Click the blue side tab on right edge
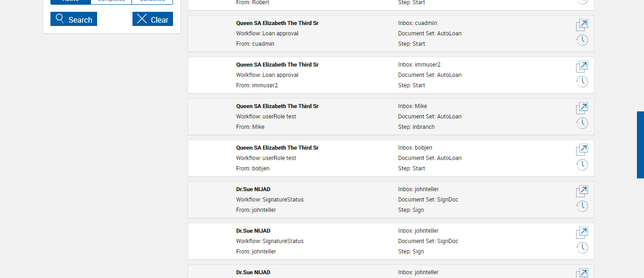 pyautogui.click(x=640, y=144)
